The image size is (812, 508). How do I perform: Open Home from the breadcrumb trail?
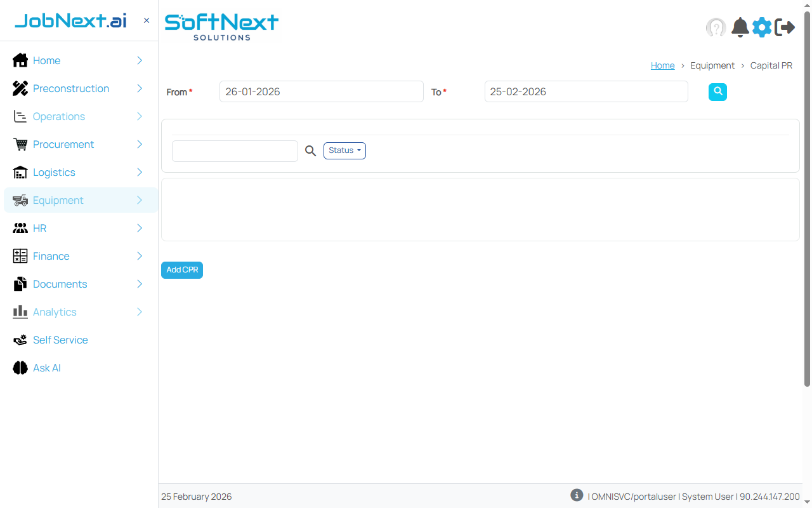coord(662,65)
